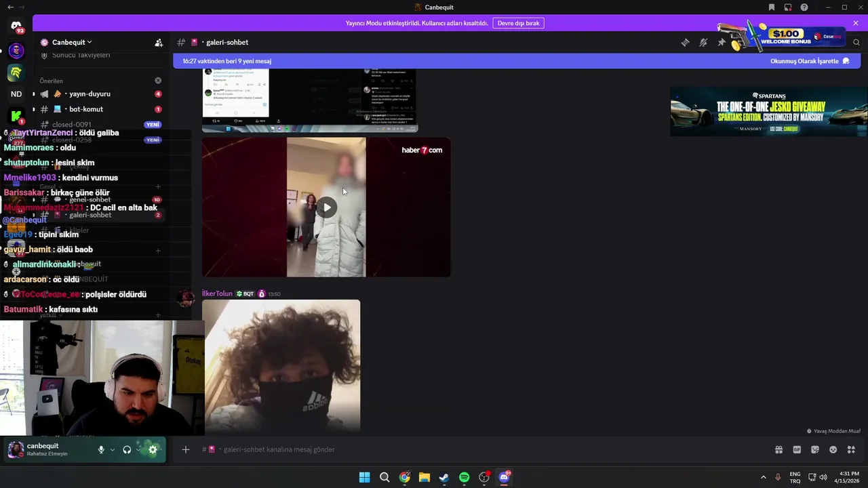Image resolution: width=868 pixels, height=488 pixels.
Task: Open Steam from the taskbar
Action: tap(444, 477)
